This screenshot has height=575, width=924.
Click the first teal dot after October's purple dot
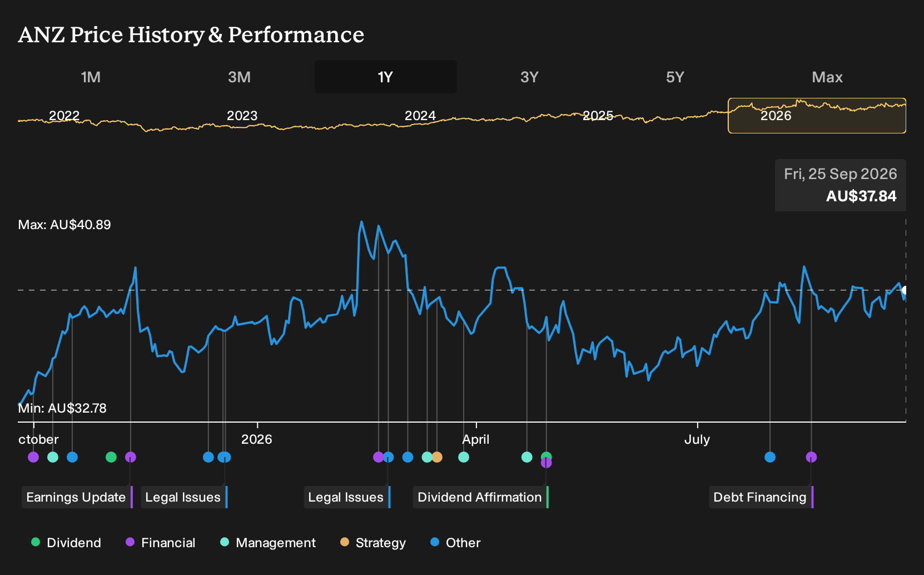(x=53, y=457)
